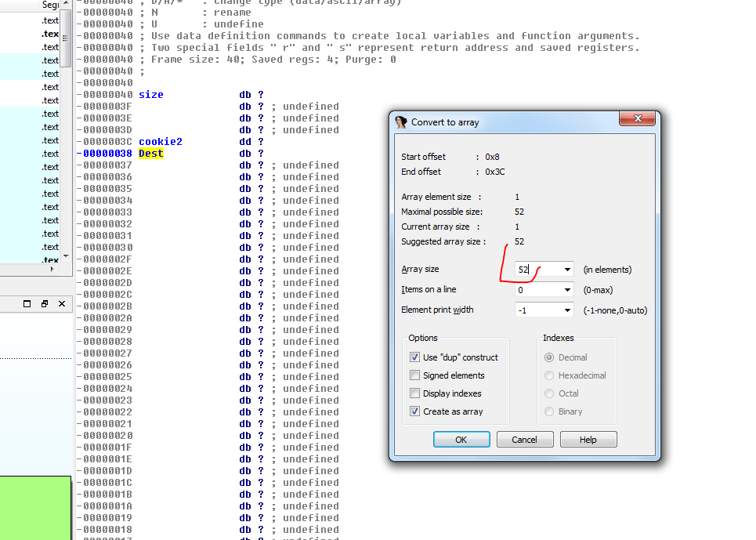Click the segment list scroll-right arrow
This screenshot has width=756, height=540.
53,269
